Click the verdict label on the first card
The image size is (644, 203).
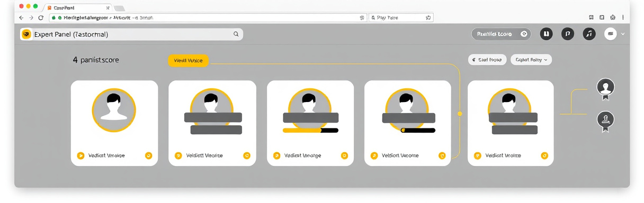pyautogui.click(x=106, y=155)
